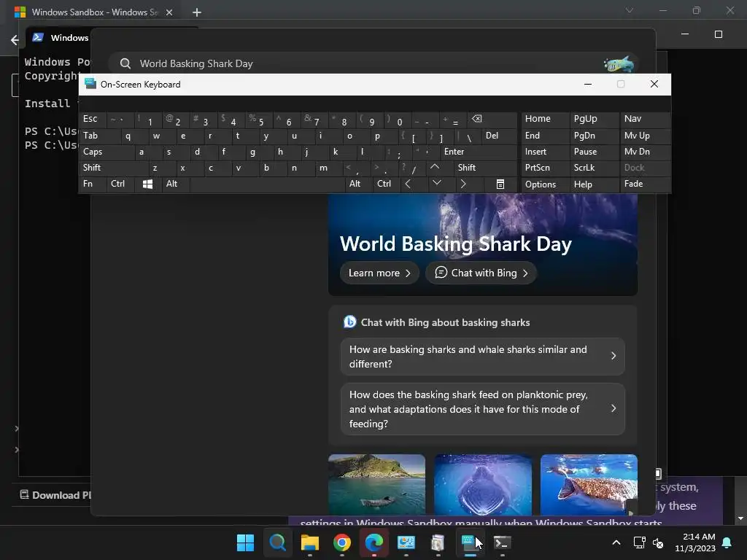This screenshot has width=747, height=560.
Task: Expand the first Bing question about whale sharks
Action: (x=483, y=357)
